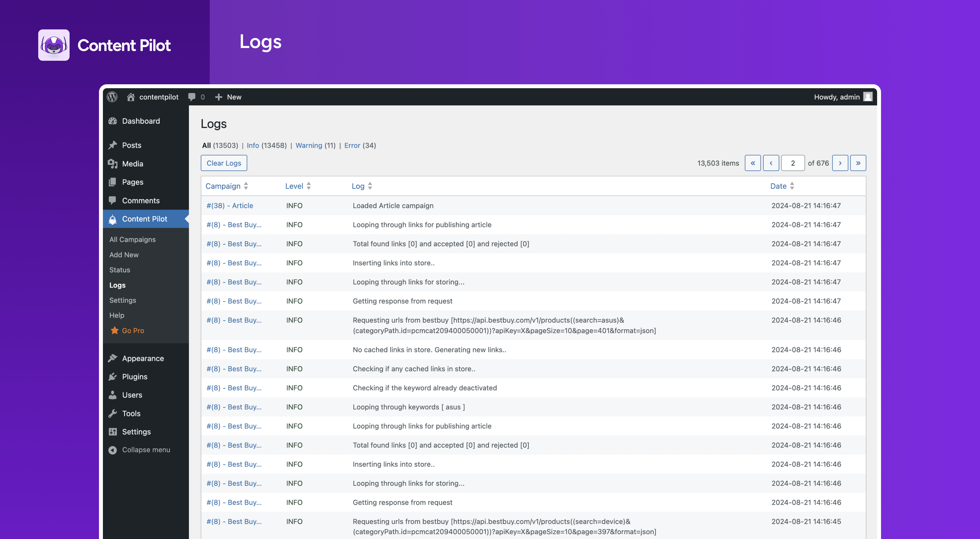980x539 pixels.
Task: Open the Plugins menu label
Action: tap(135, 377)
